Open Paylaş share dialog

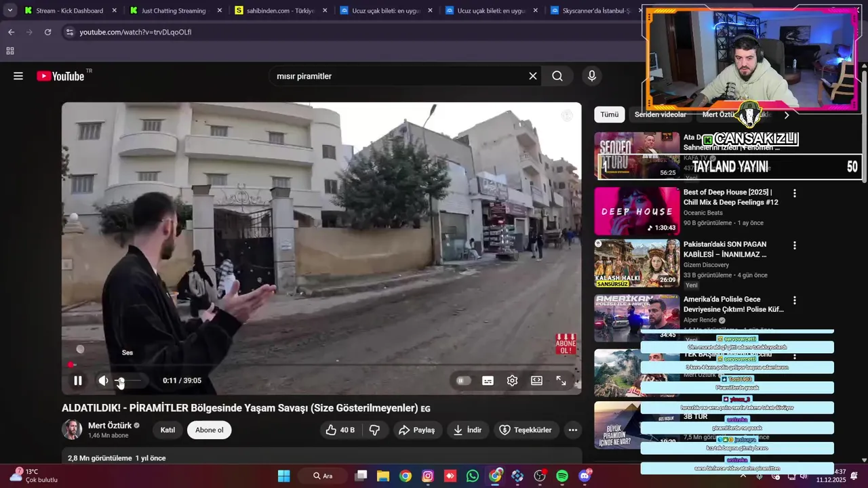pos(416,430)
